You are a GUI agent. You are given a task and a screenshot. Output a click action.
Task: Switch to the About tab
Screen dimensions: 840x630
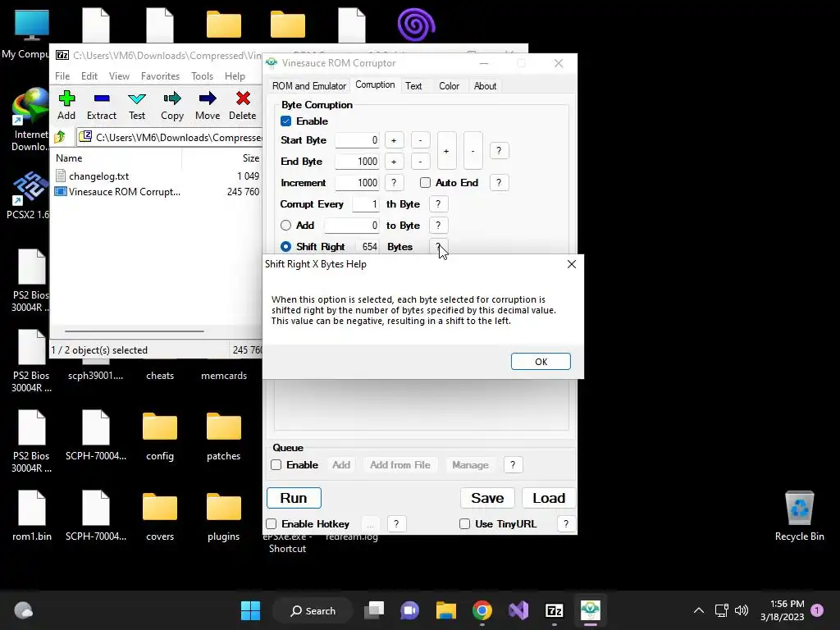click(x=485, y=85)
